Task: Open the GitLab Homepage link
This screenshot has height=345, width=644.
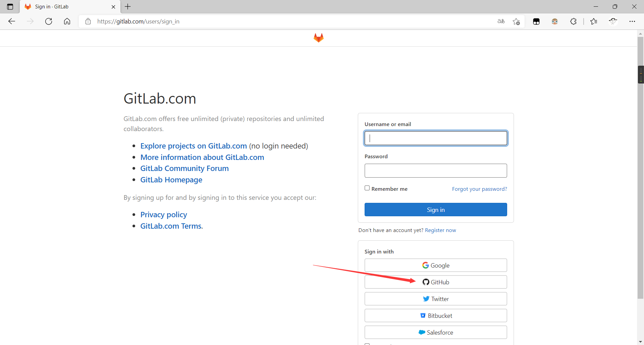Action: click(171, 180)
